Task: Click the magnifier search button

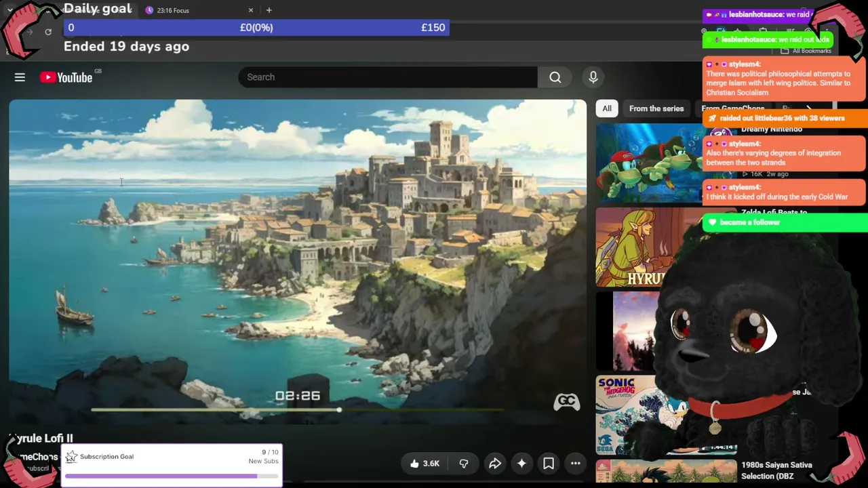Action: [555, 77]
